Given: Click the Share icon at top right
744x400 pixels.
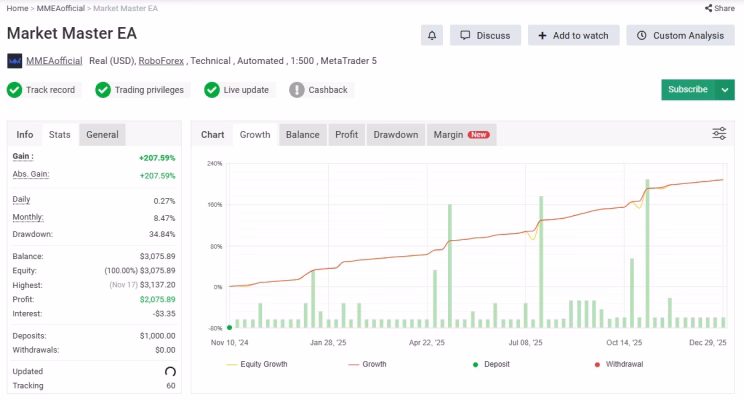Looking at the screenshot, I should click(x=708, y=8).
